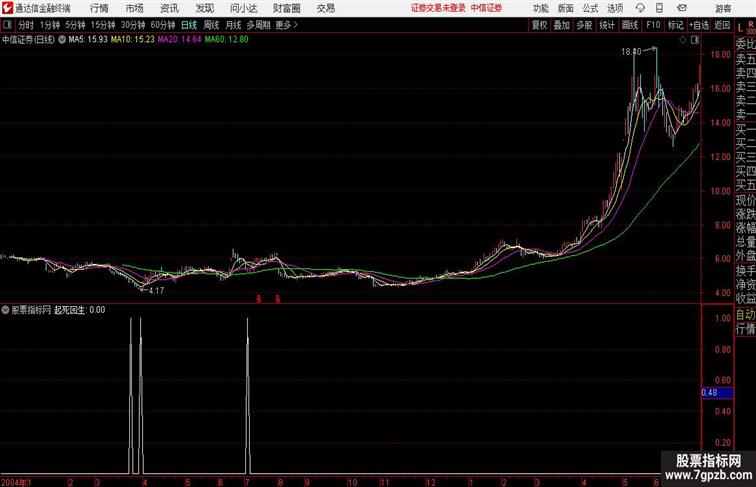Viewport: 756px width, 487px height.
Task: Click the 复权 toolbar button
Action: pos(539,25)
